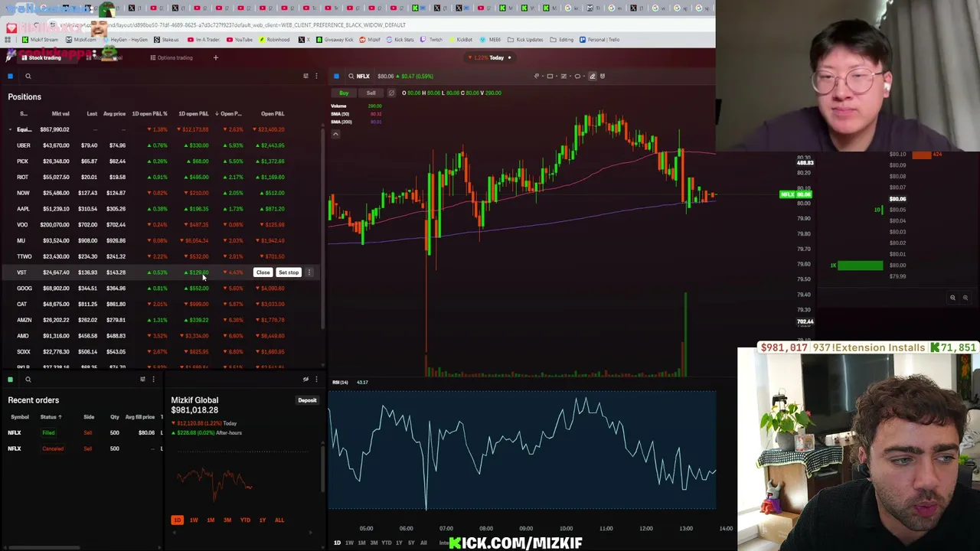Select the RSI (14) indicator label
Viewport: 980px width, 551px height.
click(339, 382)
